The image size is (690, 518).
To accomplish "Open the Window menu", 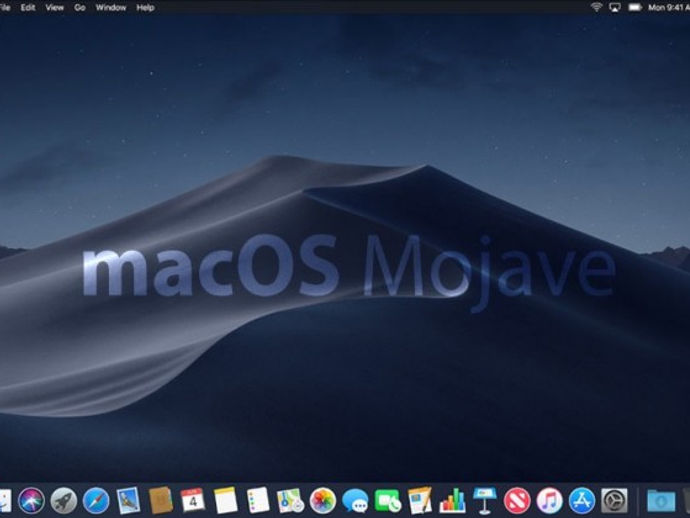I will point(111,7).
